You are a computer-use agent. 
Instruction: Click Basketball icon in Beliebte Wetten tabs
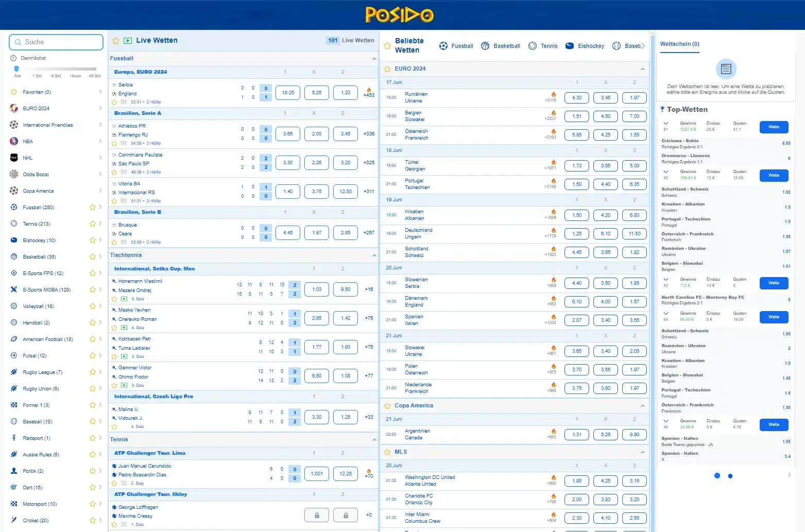point(485,46)
